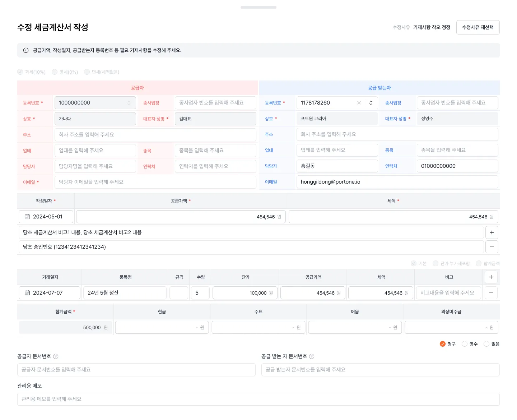This screenshot has height=420, width=517.
Task: Click the info icon in the notice banner
Action: tap(25, 50)
